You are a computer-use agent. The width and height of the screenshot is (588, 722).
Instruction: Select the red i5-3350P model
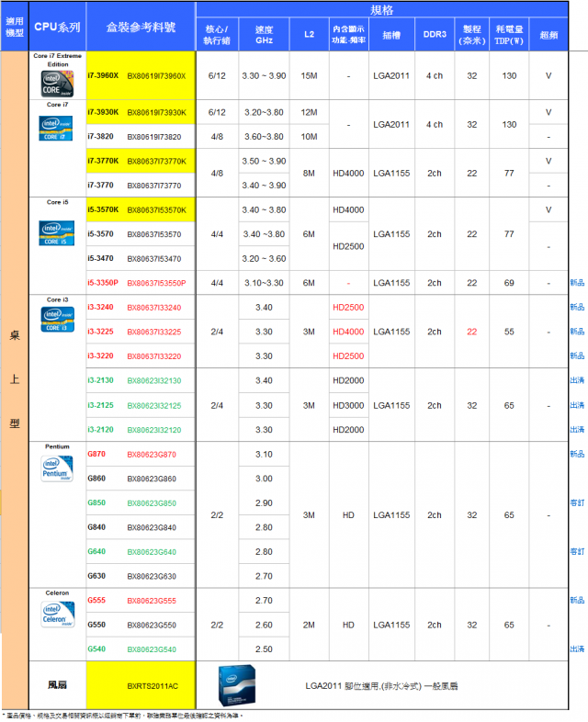103,283
